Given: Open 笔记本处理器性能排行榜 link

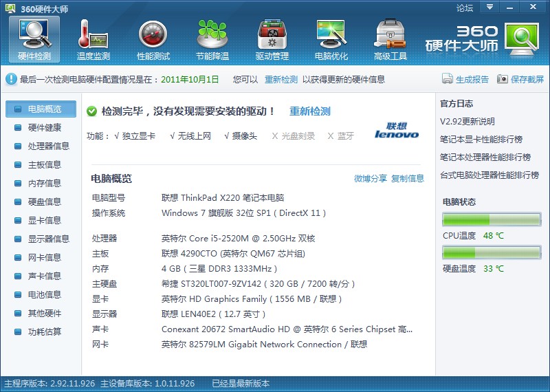Looking at the screenshot, I should pyautogui.click(x=485, y=157).
